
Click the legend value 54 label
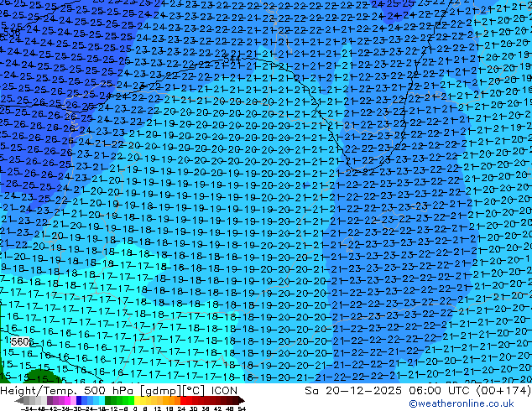click(x=242, y=409)
